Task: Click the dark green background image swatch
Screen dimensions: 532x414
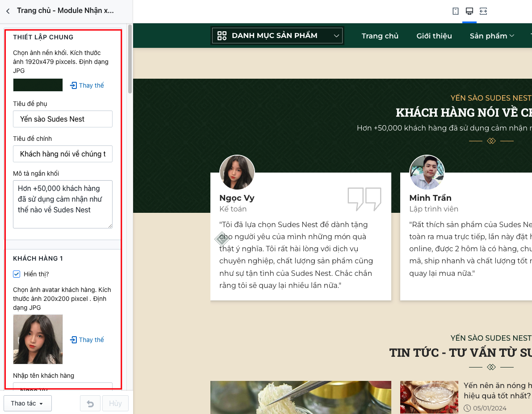Action: [x=38, y=85]
